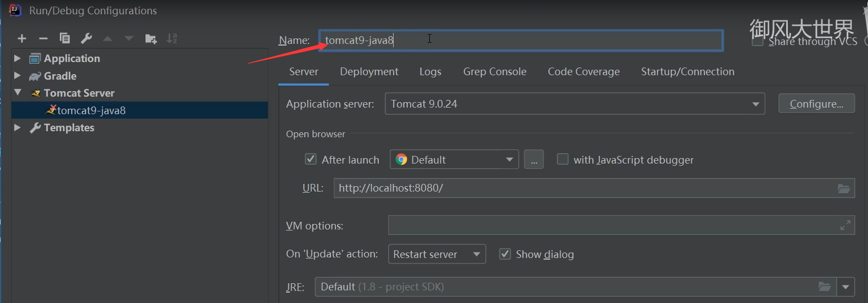Screen dimensions: 868x303
Task: Switch to Server tab
Action: coord(304,71)
